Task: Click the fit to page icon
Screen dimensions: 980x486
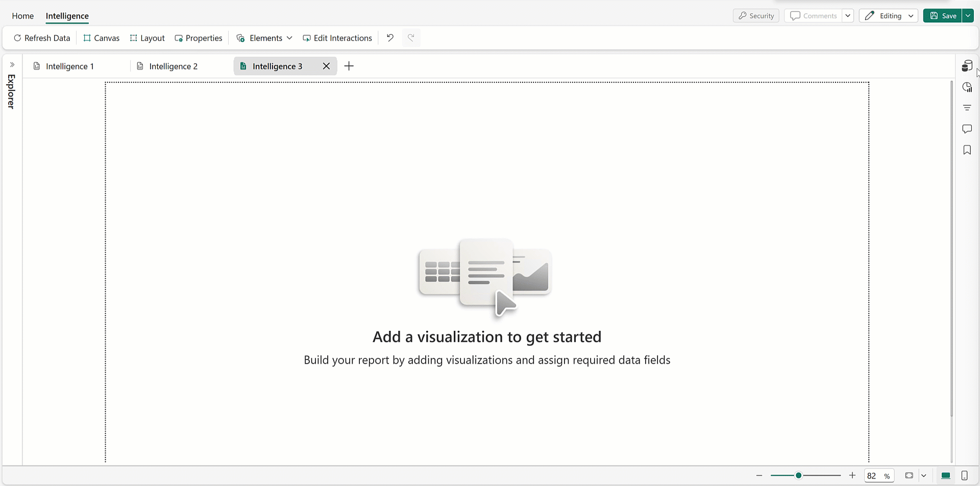Action: point(909,475)
